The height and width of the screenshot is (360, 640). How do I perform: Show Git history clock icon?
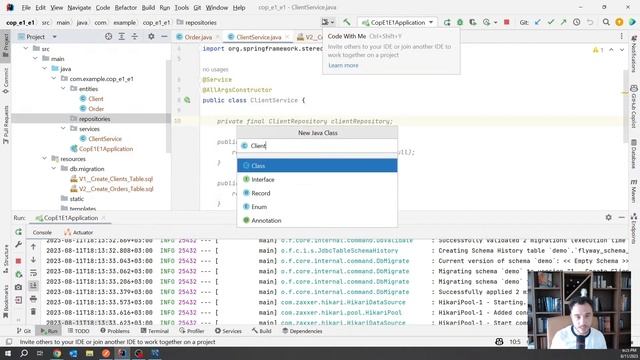[x=576, y=22]
